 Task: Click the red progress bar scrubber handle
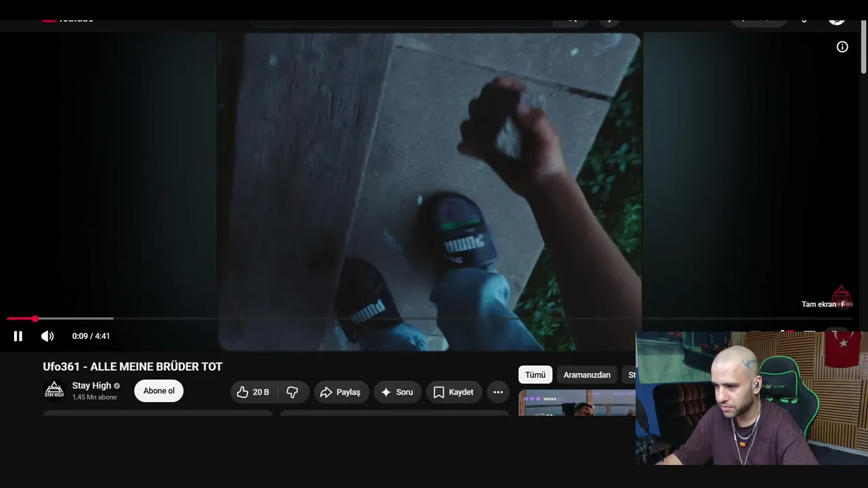35,319
